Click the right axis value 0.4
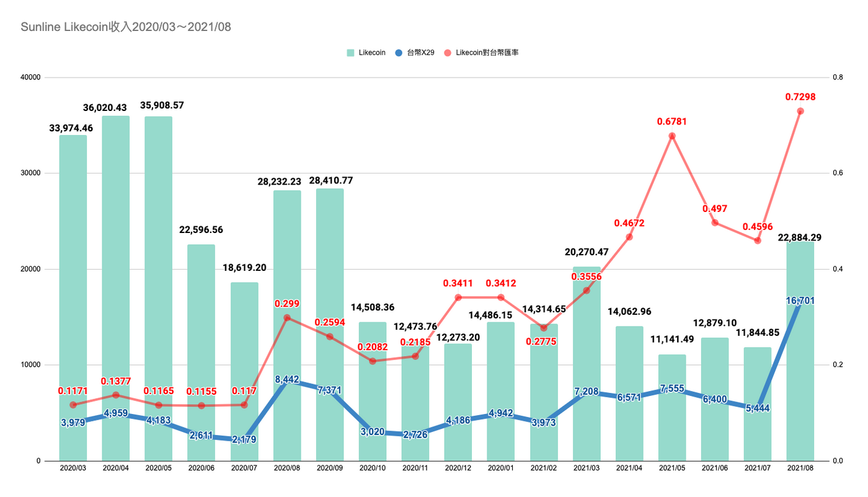The height and width of the screenshot is (497, 868). tap(838, 269)
